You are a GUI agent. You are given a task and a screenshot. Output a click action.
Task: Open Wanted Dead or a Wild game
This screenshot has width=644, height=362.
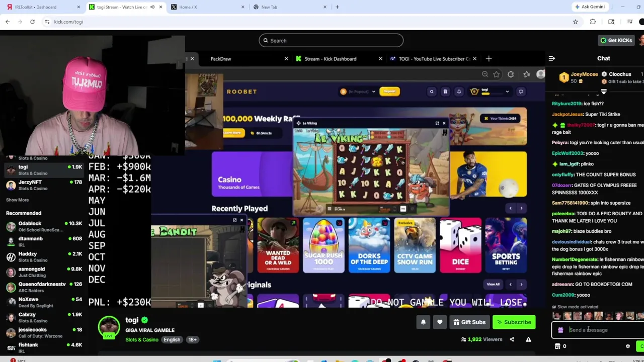pyautogui.click(x=278, y=245)
